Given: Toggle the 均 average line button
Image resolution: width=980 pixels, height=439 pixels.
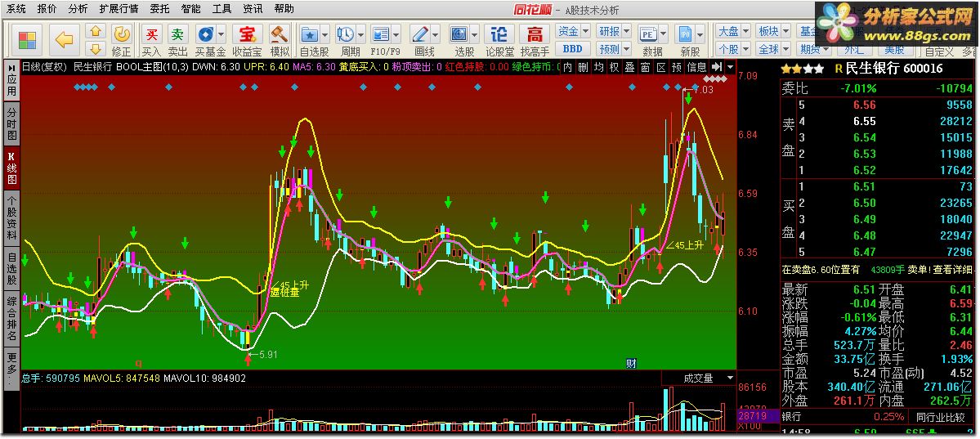Looking at the screenshot, I should (599, 66).
